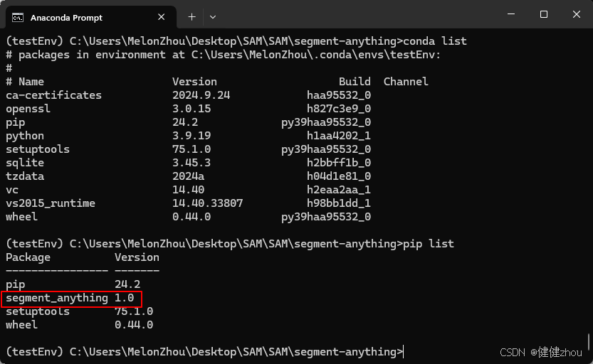Click the Channel column header

click(x=406, y=82)
